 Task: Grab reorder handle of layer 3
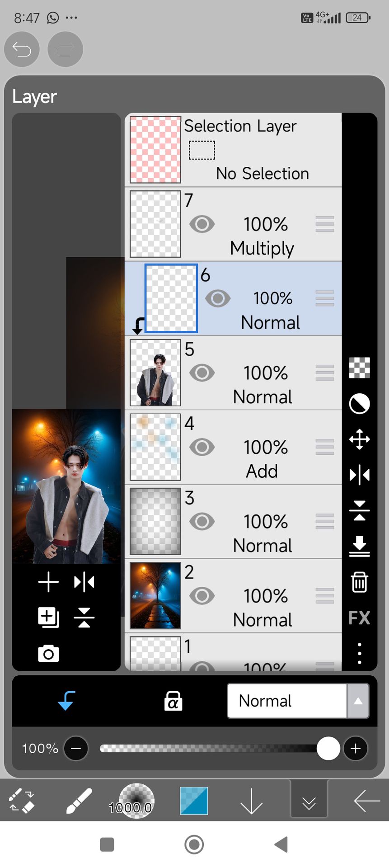pos(325,521)
